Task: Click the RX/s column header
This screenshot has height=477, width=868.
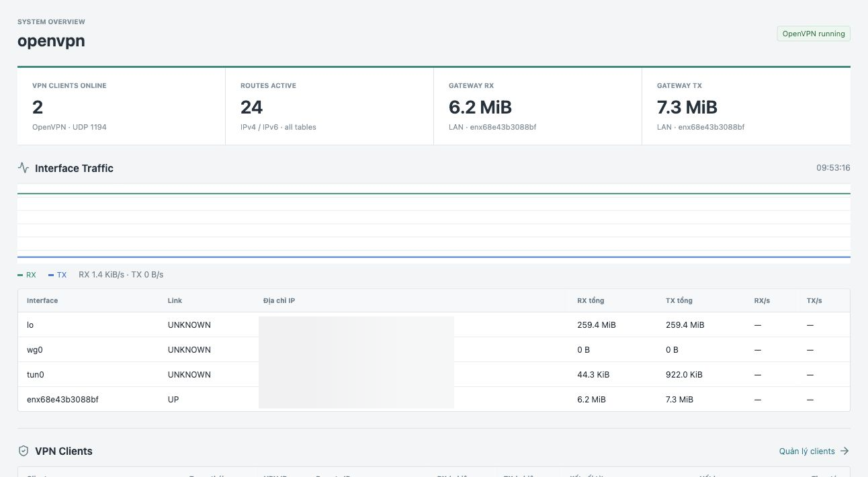Action: (x=762, y=300)
